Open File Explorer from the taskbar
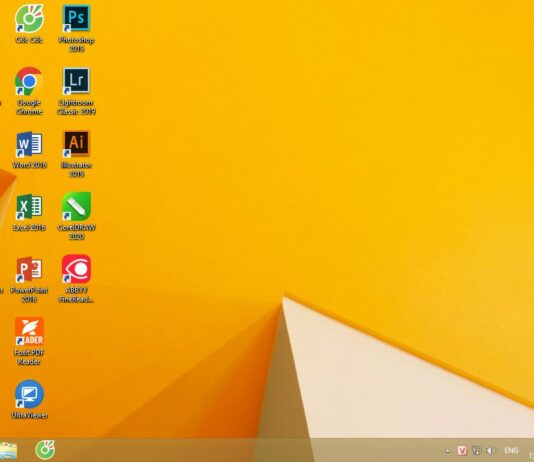 7,450
